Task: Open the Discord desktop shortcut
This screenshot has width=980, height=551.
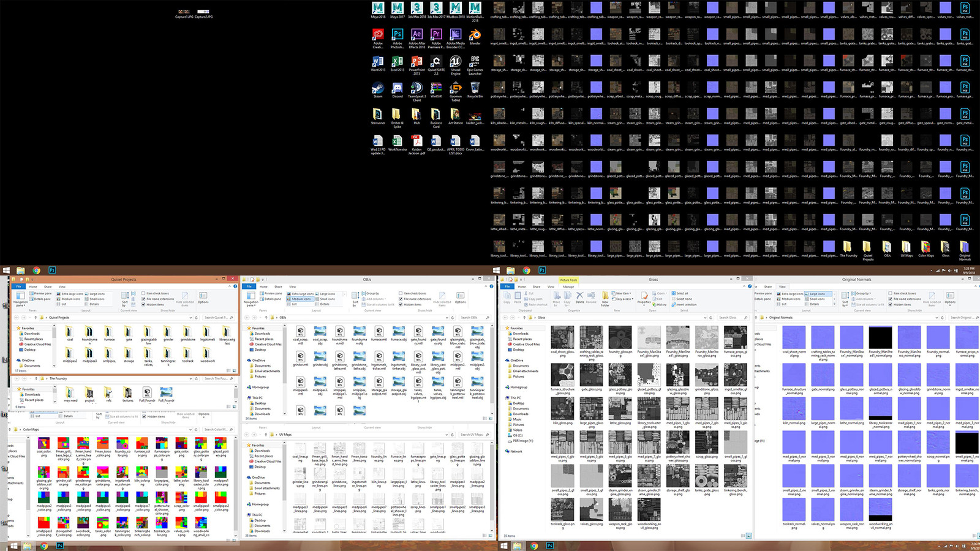Action: (x=398, y=90)
